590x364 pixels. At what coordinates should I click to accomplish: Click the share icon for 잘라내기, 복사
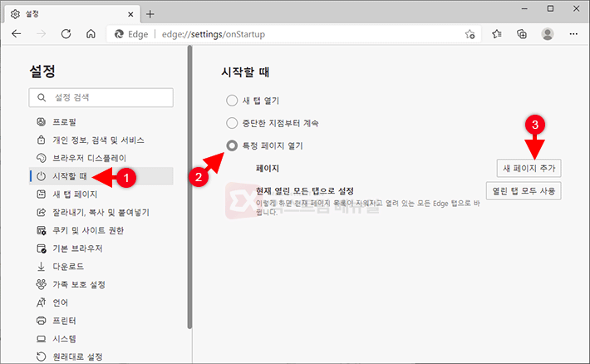click(x=41, y=212)
